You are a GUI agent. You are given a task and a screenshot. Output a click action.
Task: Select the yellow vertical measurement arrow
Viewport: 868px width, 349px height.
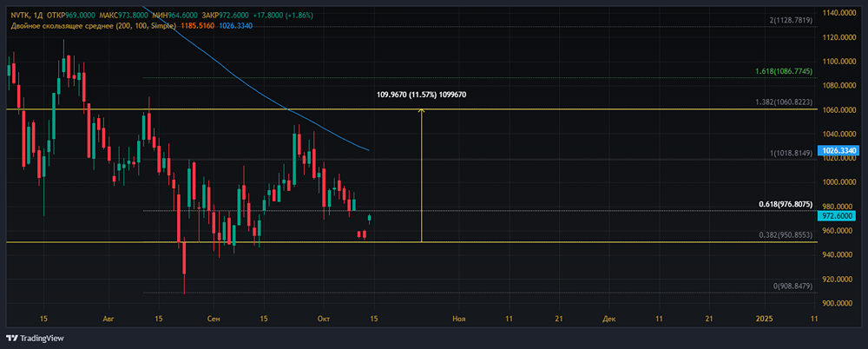point(422,175)
